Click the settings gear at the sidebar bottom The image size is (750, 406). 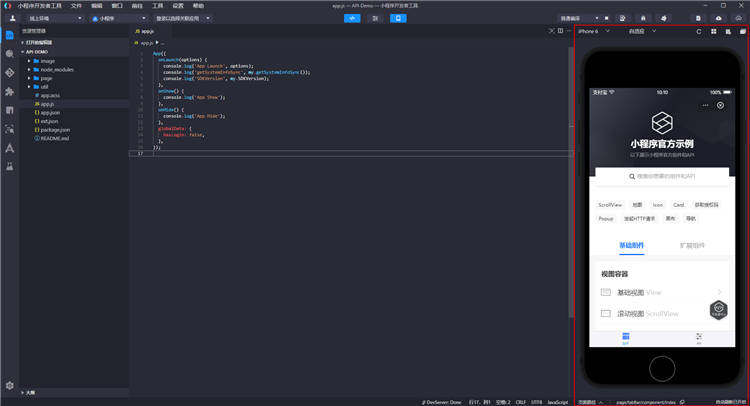click(10, 385)
